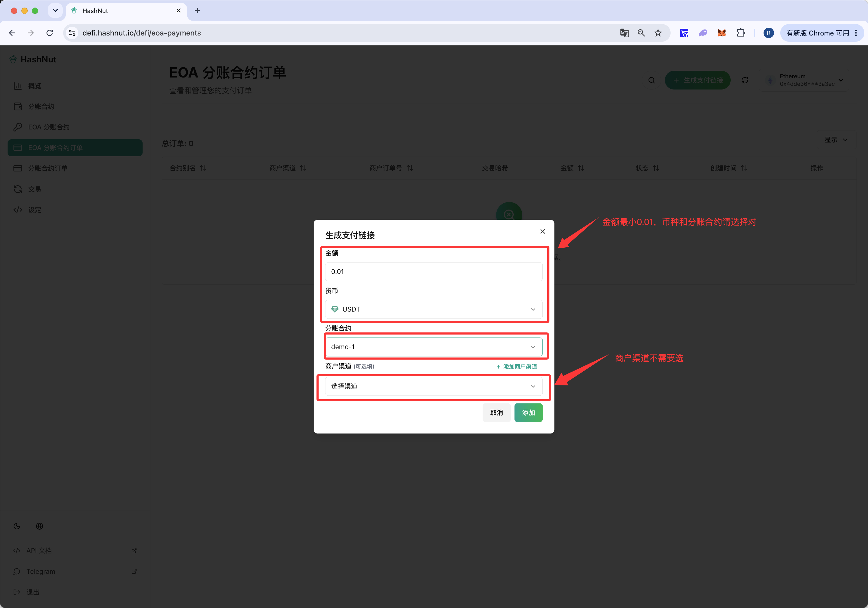Open API 文档 external link
This screenshot has width=868, height=608.
coord(75,551)
